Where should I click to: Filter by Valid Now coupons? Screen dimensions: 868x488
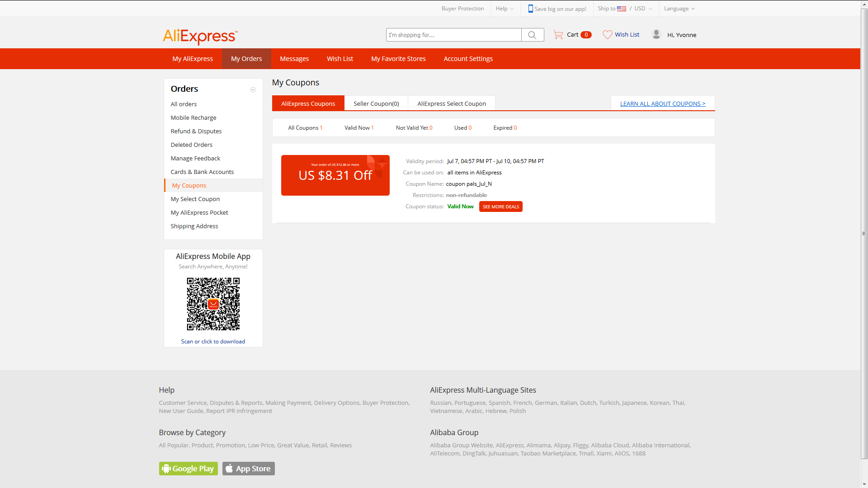(359, 128)
